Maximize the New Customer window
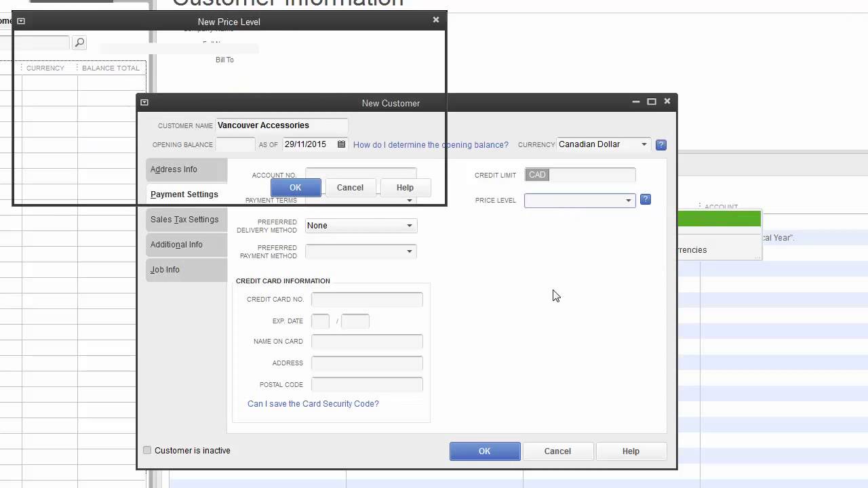 tap(652, 102)
